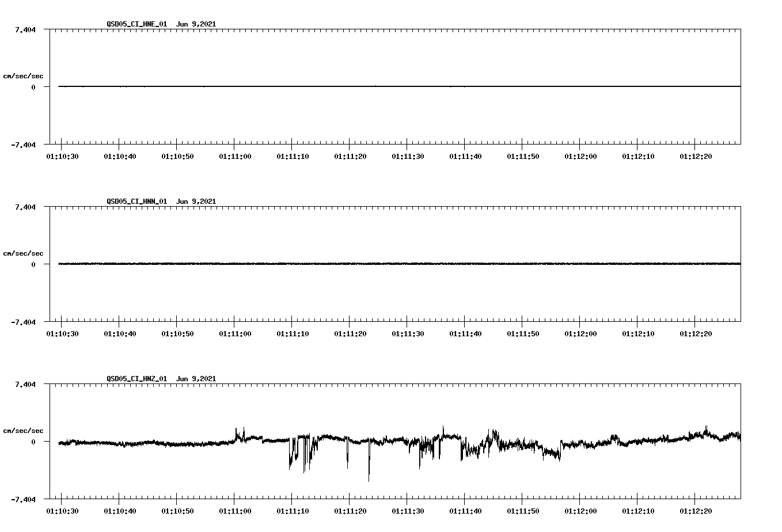The width and height of the screenshot is (782, 532).
Task: Click 01:11:20 label under the HNZ plot
Action: [350, 511]
